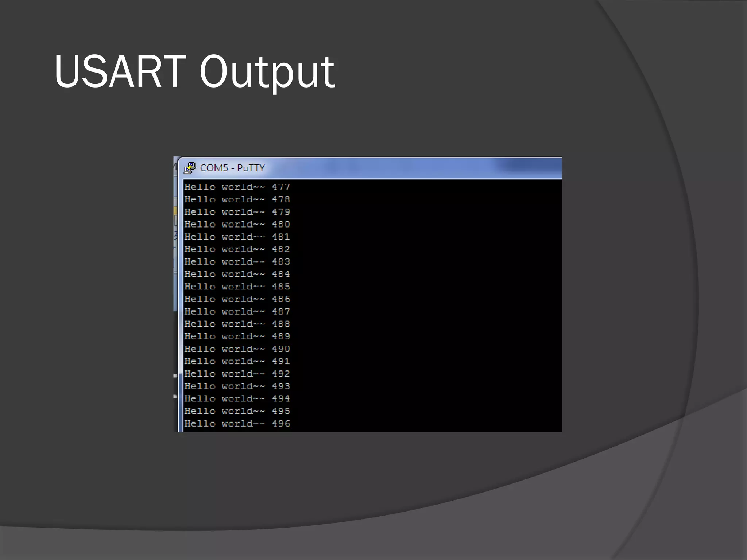Select the line 'Hello world~~ 491'
747x560 pixels.
tap(237, 361)
